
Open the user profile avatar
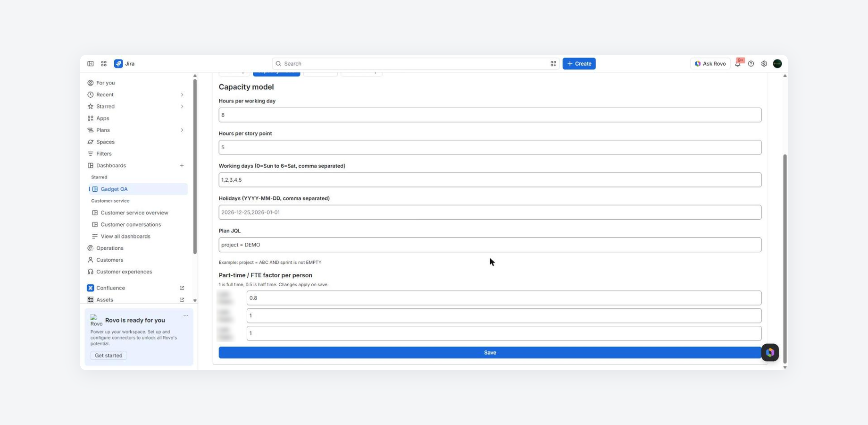[x=777, y=64]
